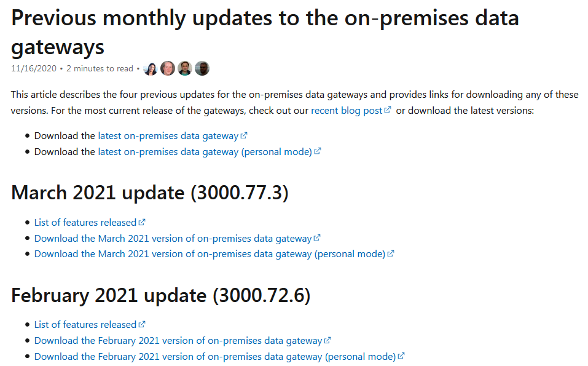This screenshot has height=366, width=588.
Task: Click the second contributor avatar
Action: coord(168,68)
